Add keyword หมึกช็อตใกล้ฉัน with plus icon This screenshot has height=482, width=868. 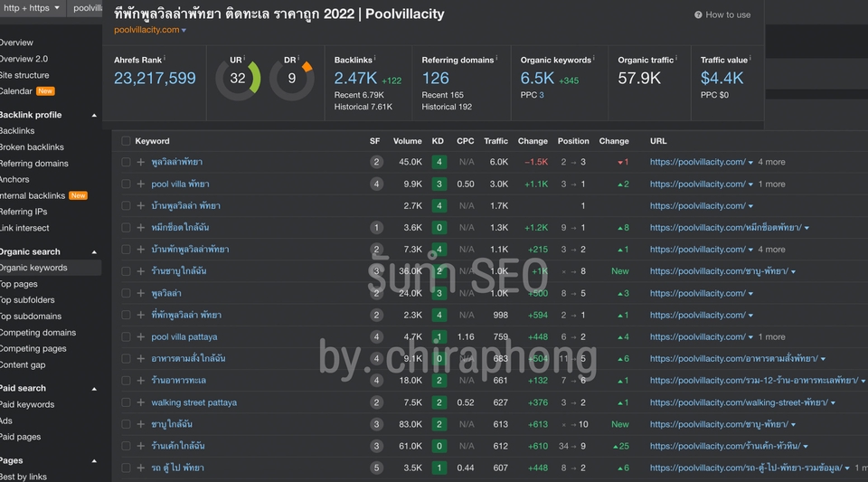[x=141, y=228]
